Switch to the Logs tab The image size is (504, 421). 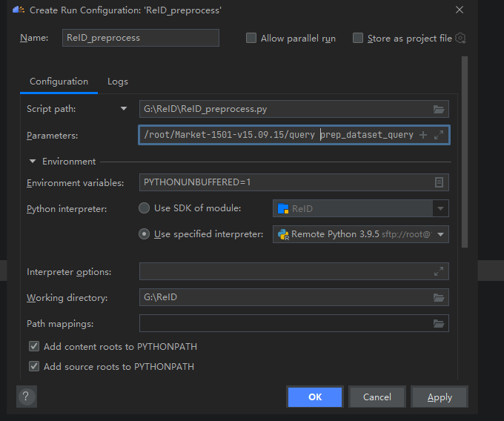pyautogui.click(x=118, y=82)
